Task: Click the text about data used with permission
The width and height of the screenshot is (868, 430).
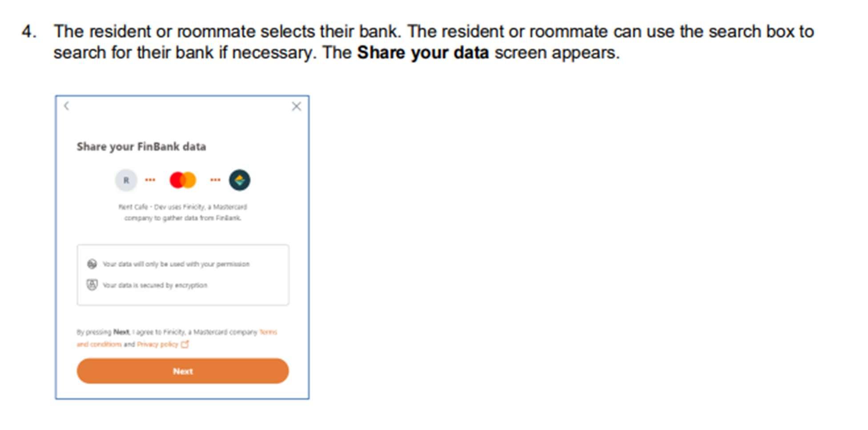Action: click(176, 264)
